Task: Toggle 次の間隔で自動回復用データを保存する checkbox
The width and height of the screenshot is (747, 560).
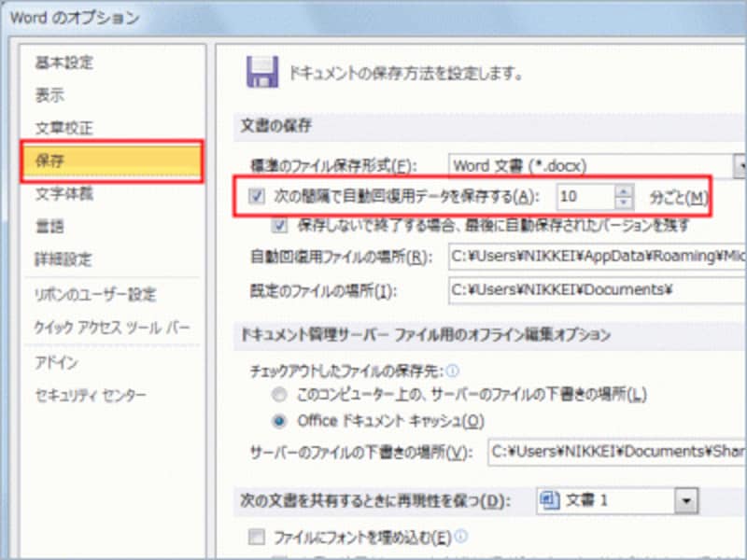Action: coord(257,197)
